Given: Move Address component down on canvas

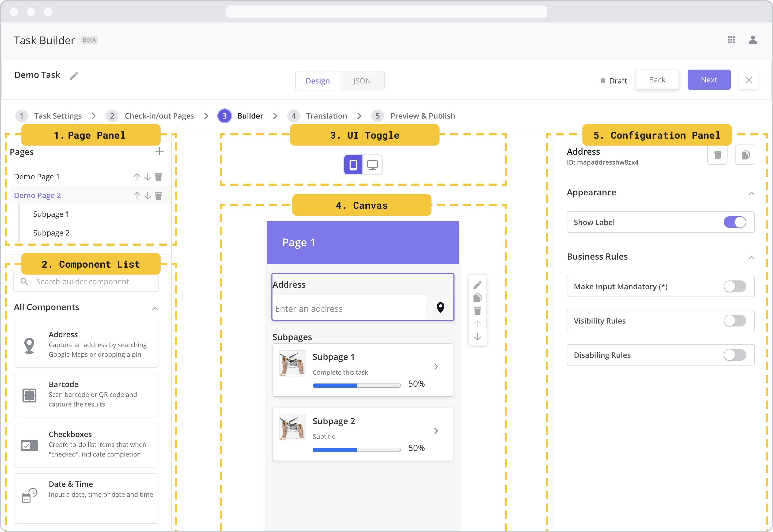Looking at the screenshot, I should [477, 337].
